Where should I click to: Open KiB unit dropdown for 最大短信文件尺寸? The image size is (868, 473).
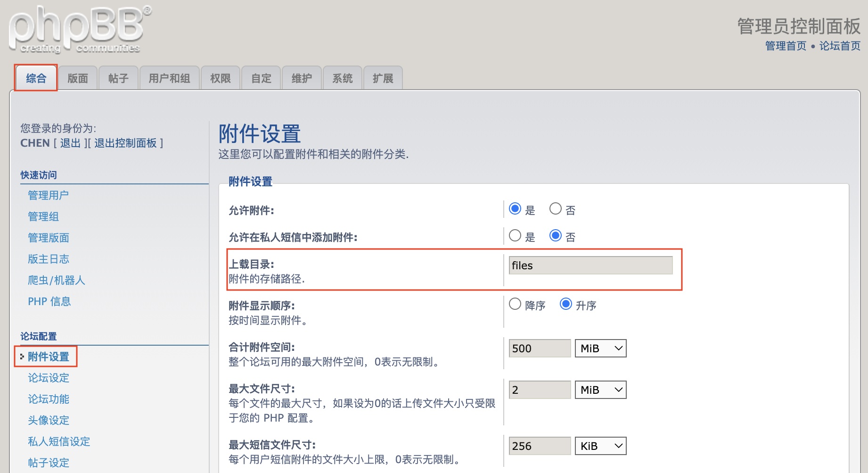click(x=600, y=446)
